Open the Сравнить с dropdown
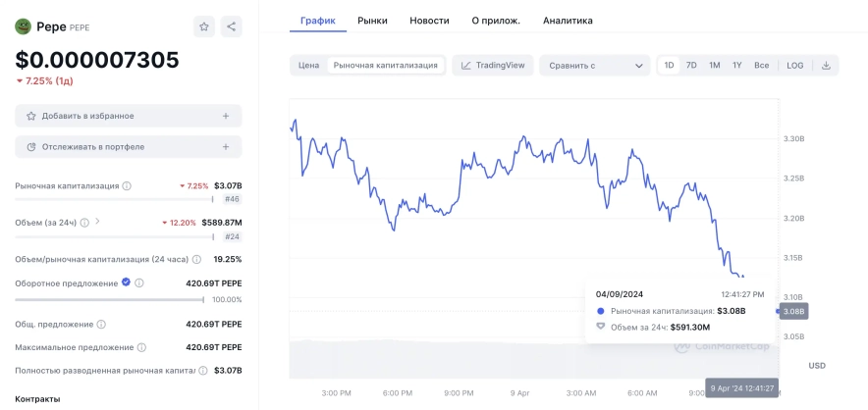Screen dimensions: 868x410 pyautogui.click(x=594, y=66)
